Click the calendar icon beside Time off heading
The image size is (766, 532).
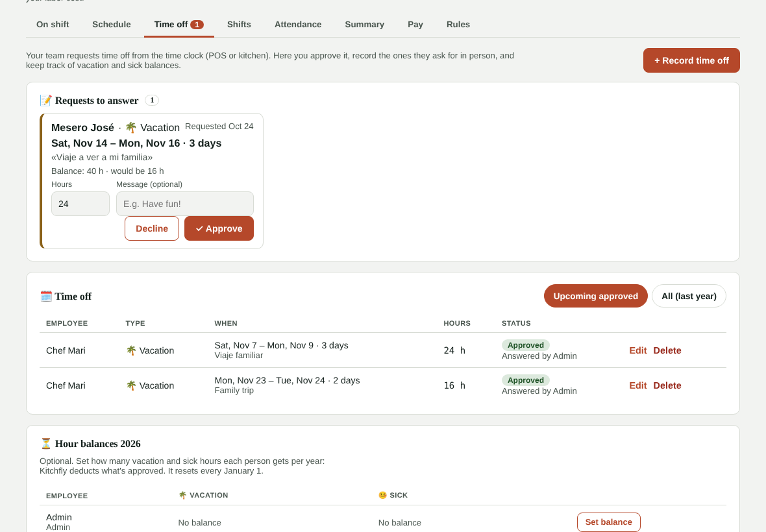46,296
